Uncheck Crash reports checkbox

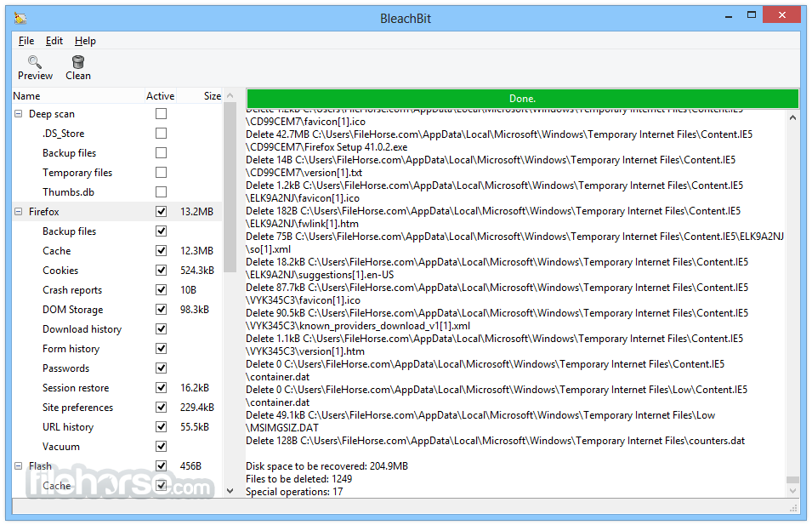[161, 289]
